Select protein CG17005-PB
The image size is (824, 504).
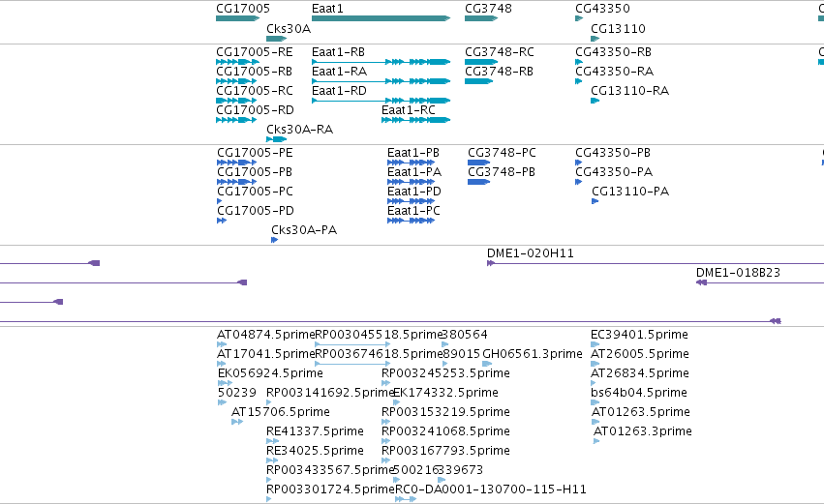pos(236,182)
